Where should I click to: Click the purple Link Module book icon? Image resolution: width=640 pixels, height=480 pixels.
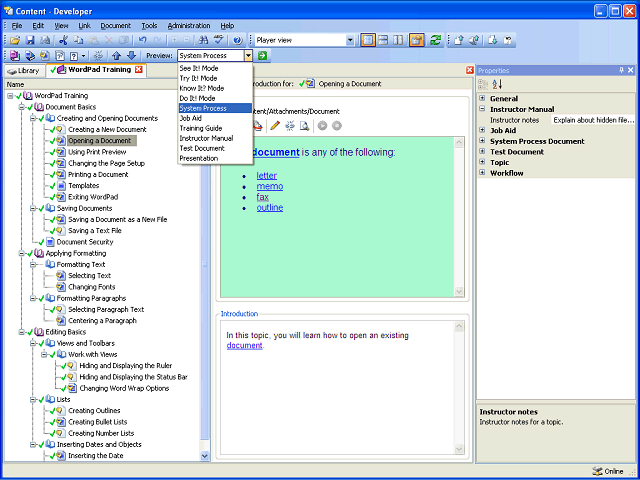click(x=15, y=56)
